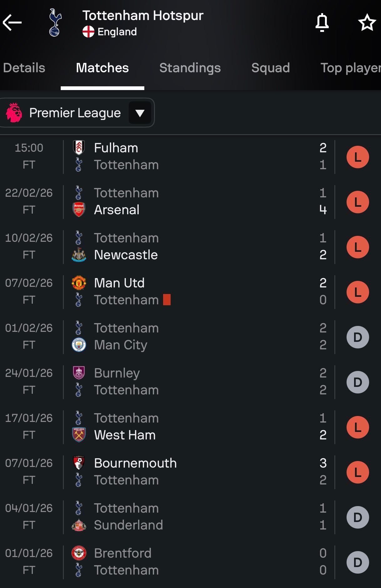The width and height of the screenshot is (381, 588).
Task: Switch to the Standings tab
Action: coord(190,68)
